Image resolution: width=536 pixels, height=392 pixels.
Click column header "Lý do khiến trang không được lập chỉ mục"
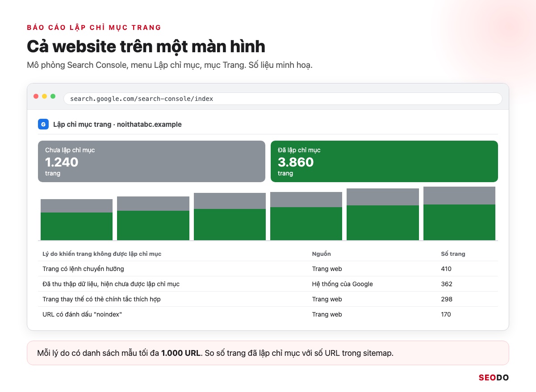pyautogui.click(x=102, y=254)
